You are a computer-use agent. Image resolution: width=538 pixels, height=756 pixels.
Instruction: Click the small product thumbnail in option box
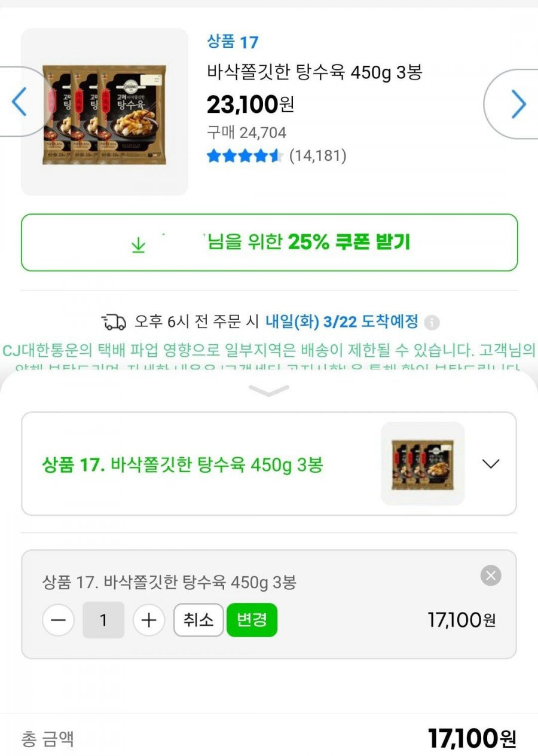point(423,464)
